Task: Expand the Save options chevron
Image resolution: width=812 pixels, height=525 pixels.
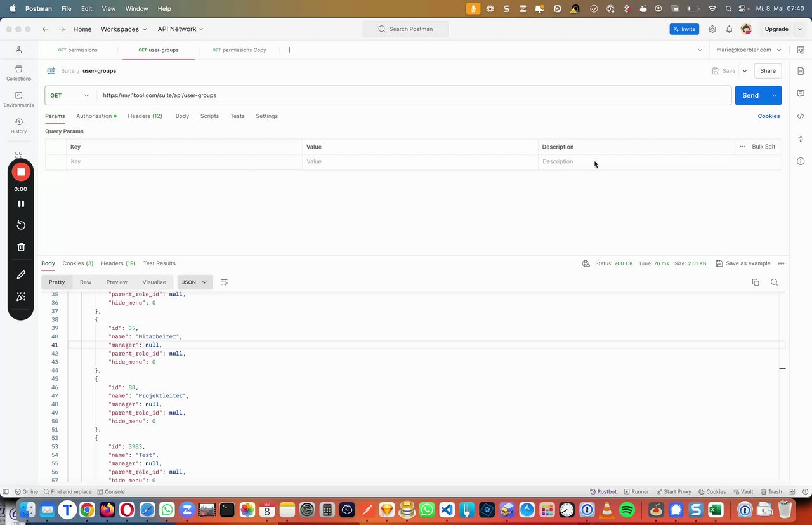Action: click(745, 71)
